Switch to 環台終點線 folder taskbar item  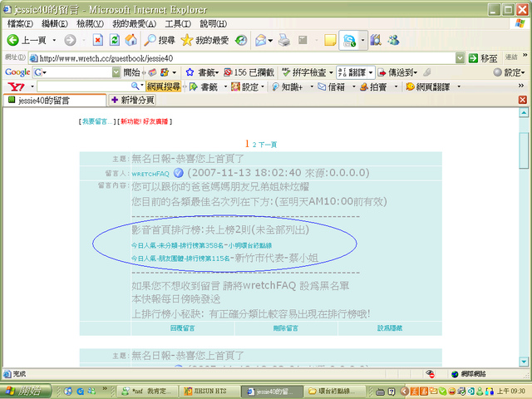point(335,392)
